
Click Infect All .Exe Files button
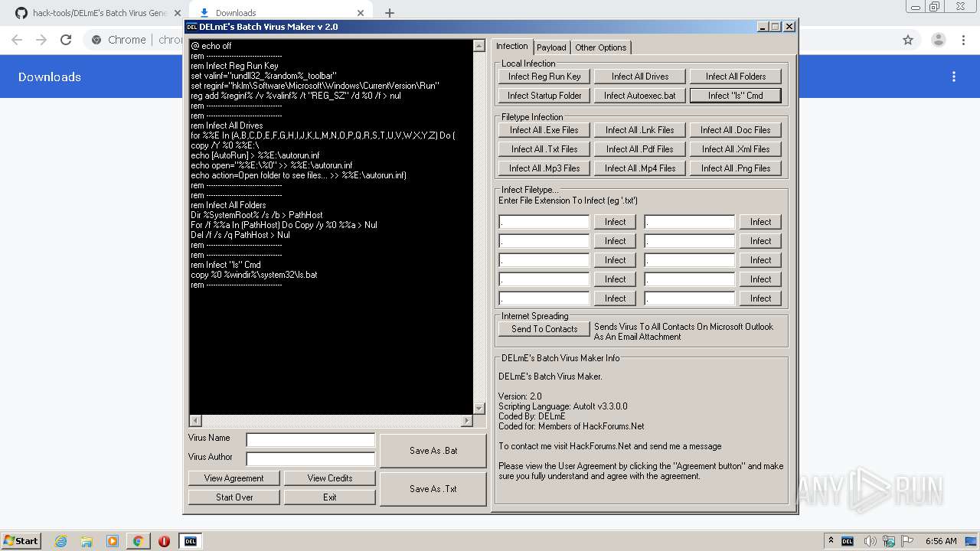coord(544,130)
